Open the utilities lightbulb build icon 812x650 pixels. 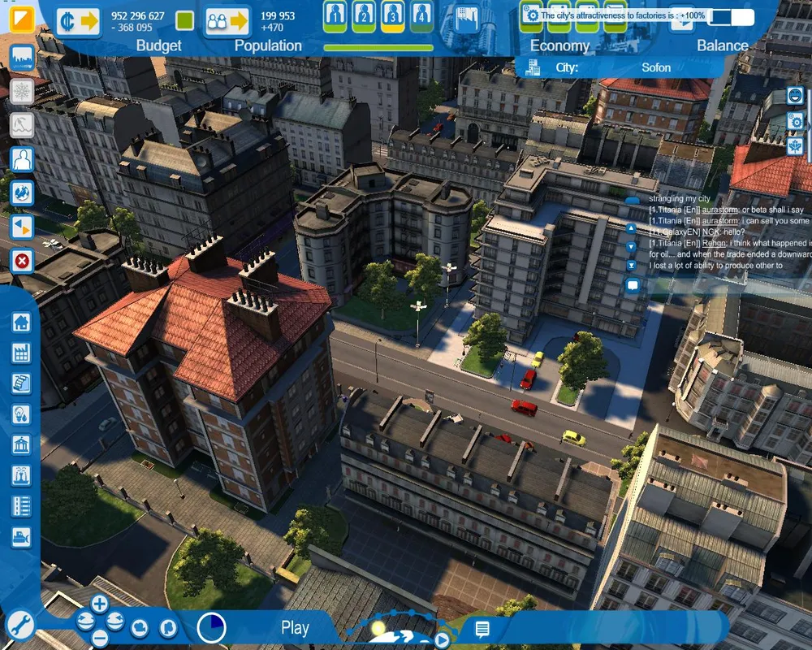(x=21, y=414)
